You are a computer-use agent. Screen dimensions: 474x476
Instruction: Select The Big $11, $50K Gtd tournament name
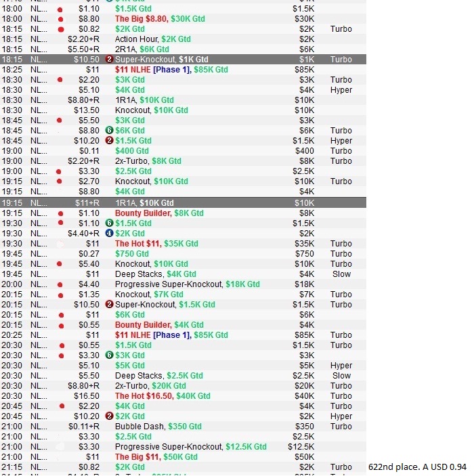pos(156,456)
